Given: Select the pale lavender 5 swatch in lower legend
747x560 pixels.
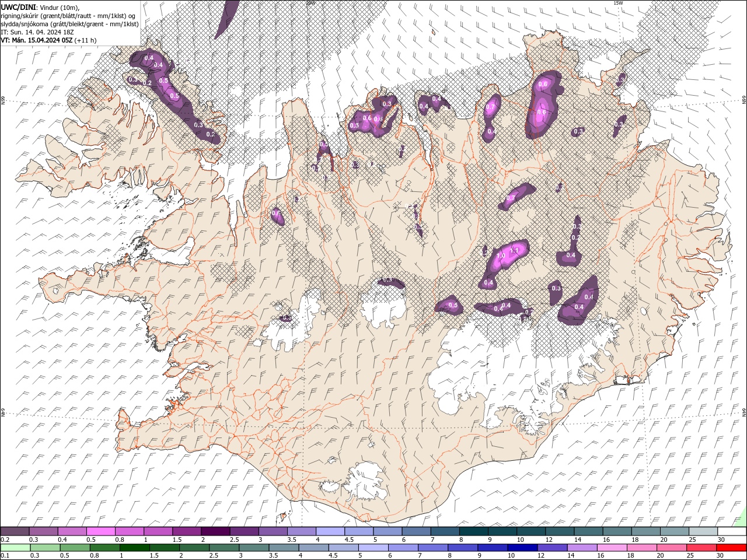Looking at the screenshot, I should (373, 548).
